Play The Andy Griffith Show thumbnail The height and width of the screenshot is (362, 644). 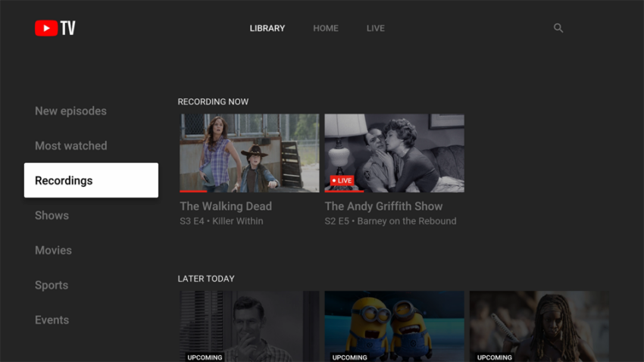394,153
